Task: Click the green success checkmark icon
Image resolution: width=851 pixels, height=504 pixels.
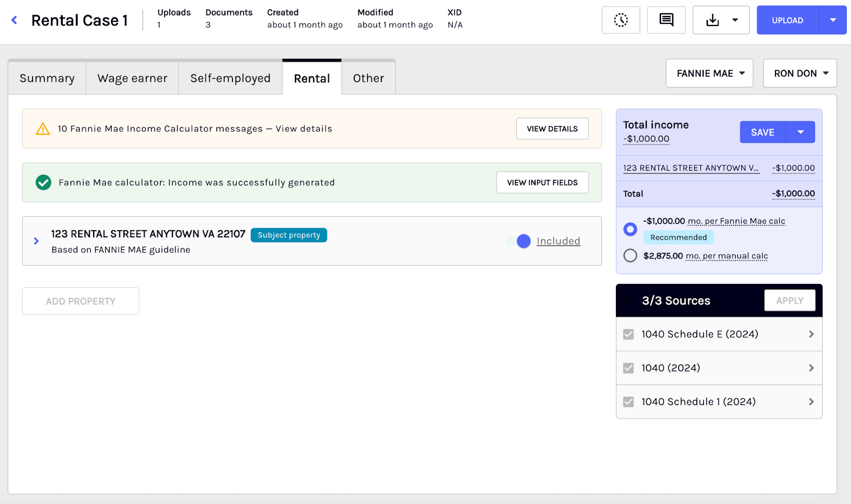Action: (43, 182)
